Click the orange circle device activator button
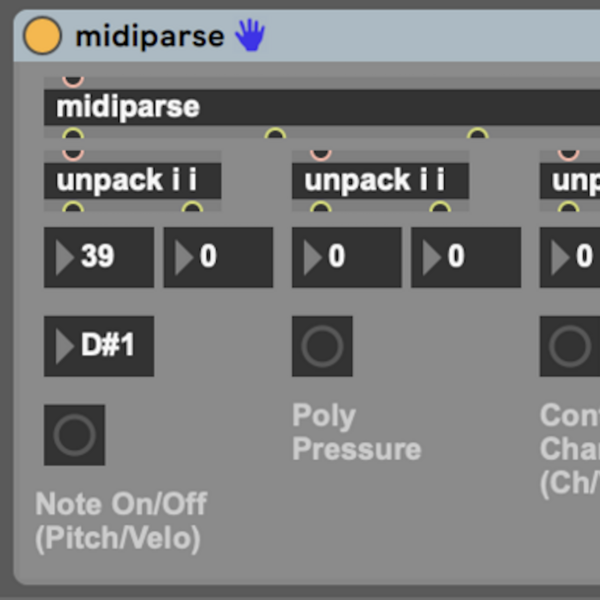 [42, 36]
